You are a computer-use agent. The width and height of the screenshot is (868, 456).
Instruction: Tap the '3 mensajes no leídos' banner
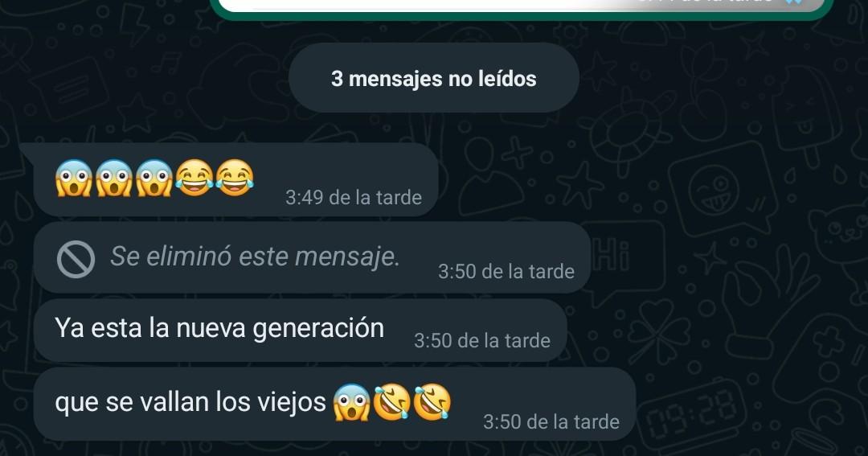[x=434, y=78]
